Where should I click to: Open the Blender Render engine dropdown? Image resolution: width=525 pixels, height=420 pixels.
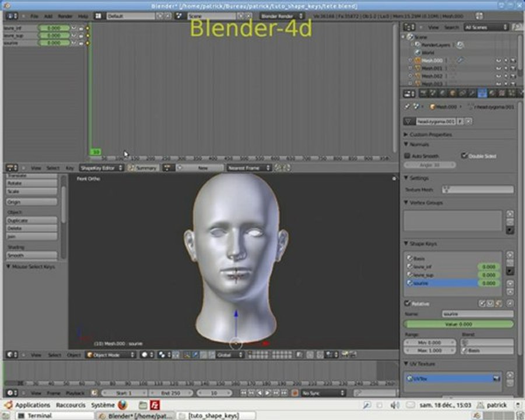282,16
